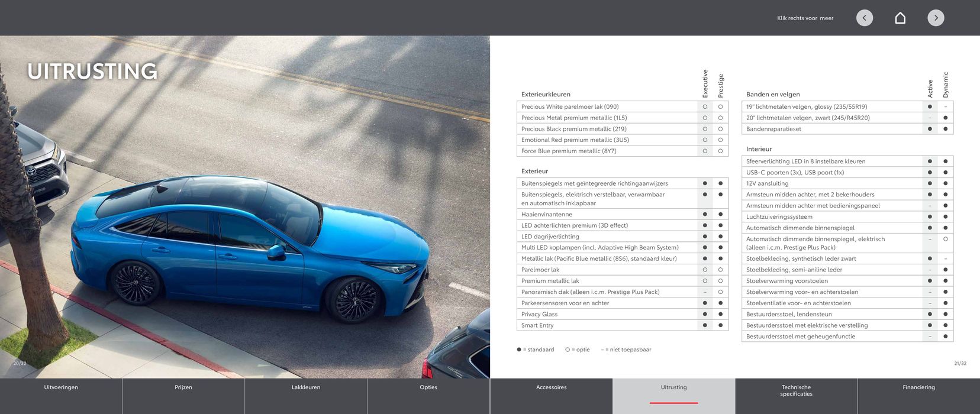The height and width of the screenshot is (414, 980).
Task: Open the Uitvoeringen tab
Action: [x=61, y=388]
